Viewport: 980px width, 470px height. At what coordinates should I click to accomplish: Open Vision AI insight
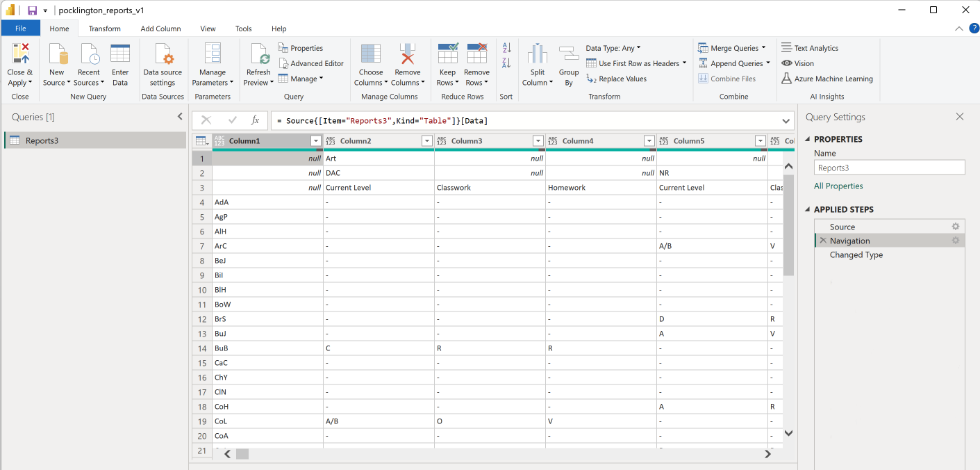click(797, 63)
